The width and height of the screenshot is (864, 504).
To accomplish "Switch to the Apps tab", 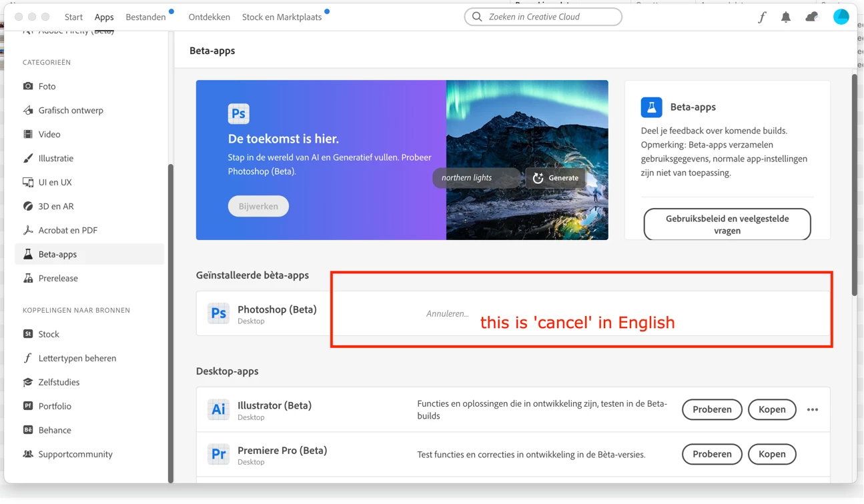I will [104, 17].
